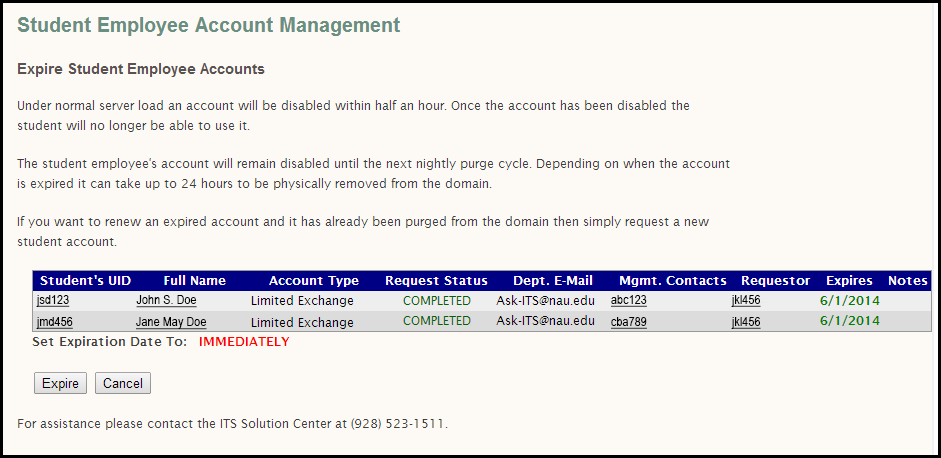The image size is (941, 458).
Task: Open the jmd456 student UID link
Action: (x=54, y=322)
